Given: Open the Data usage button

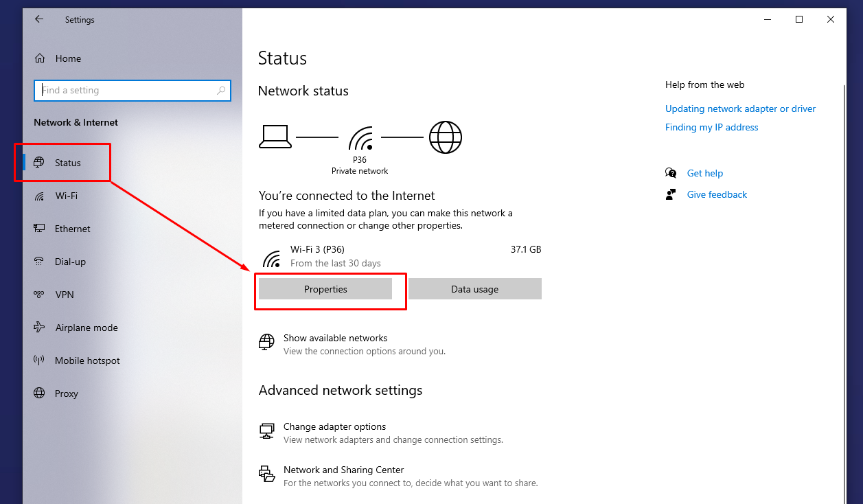Looking at the screenshot, I should pyautogui.click(x=474, y=290).
